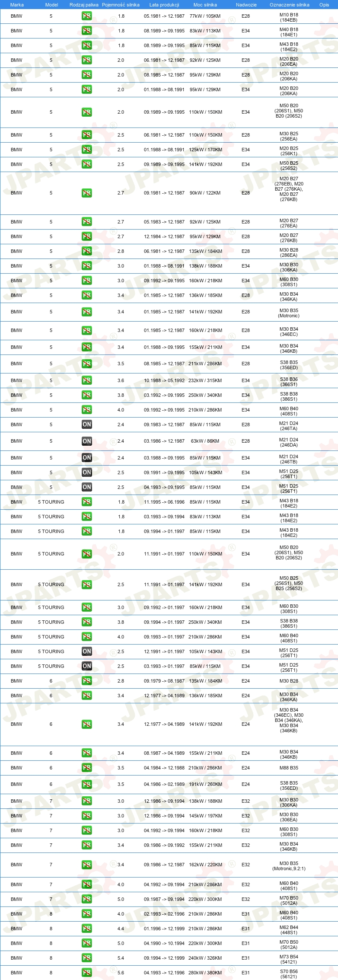Image resolution: width=338 pixels, height=980 pixels.
Task: Click petrol icon in 11.1995 -> 06.1996 Touring row
Action: pos(86,502)
